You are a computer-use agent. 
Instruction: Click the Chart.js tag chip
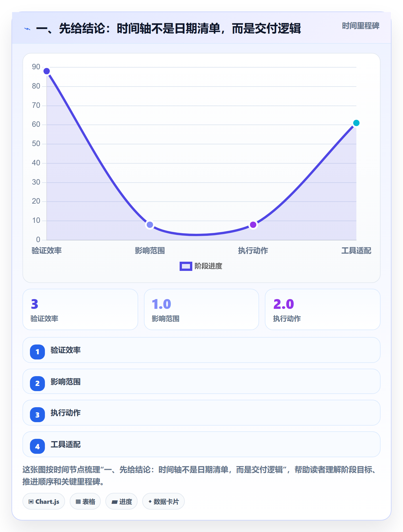tap(44, 502)
